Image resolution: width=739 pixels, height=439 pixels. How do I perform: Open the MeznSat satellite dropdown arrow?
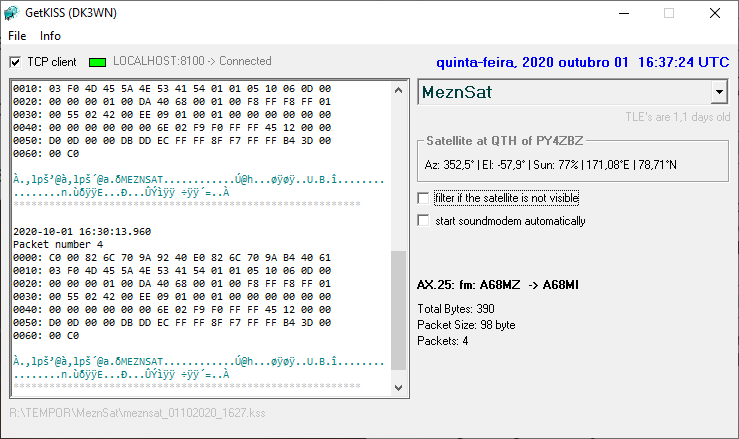718,93
